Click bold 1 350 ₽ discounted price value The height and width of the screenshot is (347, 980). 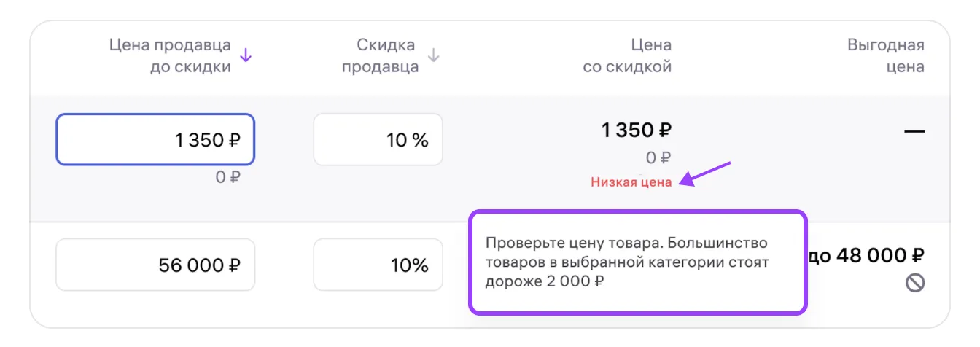636,130
